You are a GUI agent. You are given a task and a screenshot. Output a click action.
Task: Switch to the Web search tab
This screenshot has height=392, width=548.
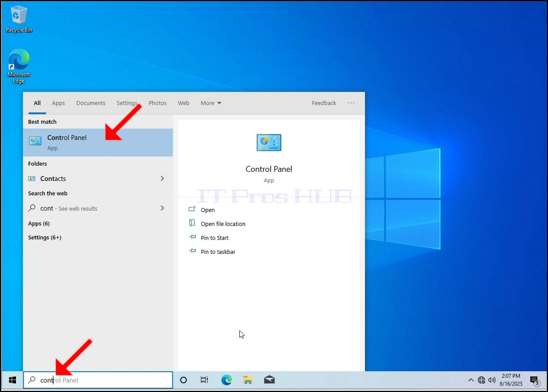[183, 103]
